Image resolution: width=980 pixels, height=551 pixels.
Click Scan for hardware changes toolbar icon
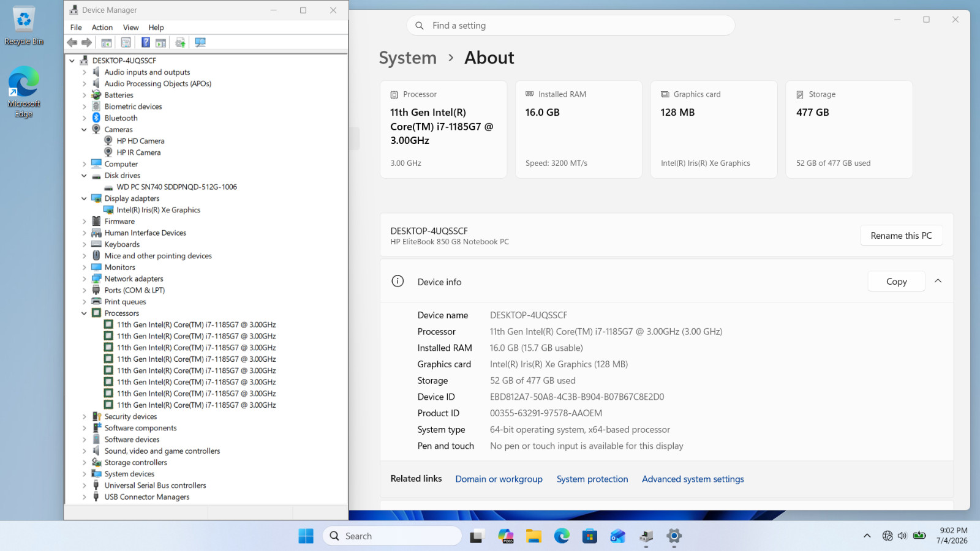pos(200,42)
